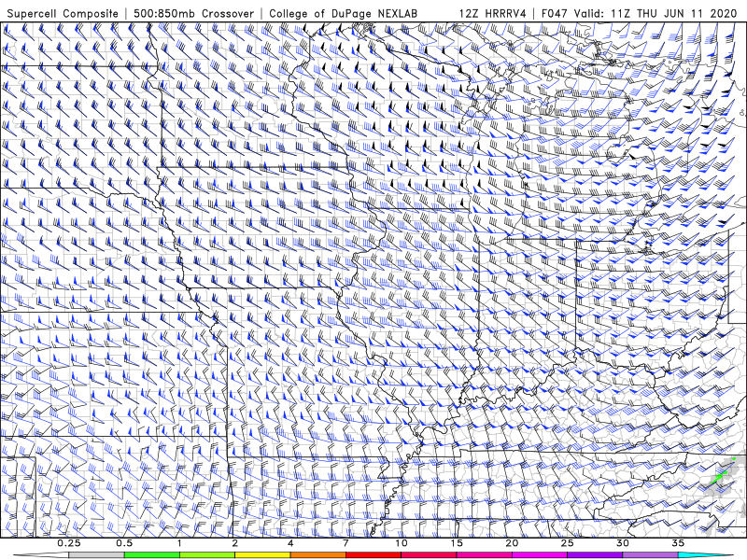Viewport: 747px width, 560px height.
Task: Select the gray swatch between 0.25 and 0.5
Action: (96, 555)
